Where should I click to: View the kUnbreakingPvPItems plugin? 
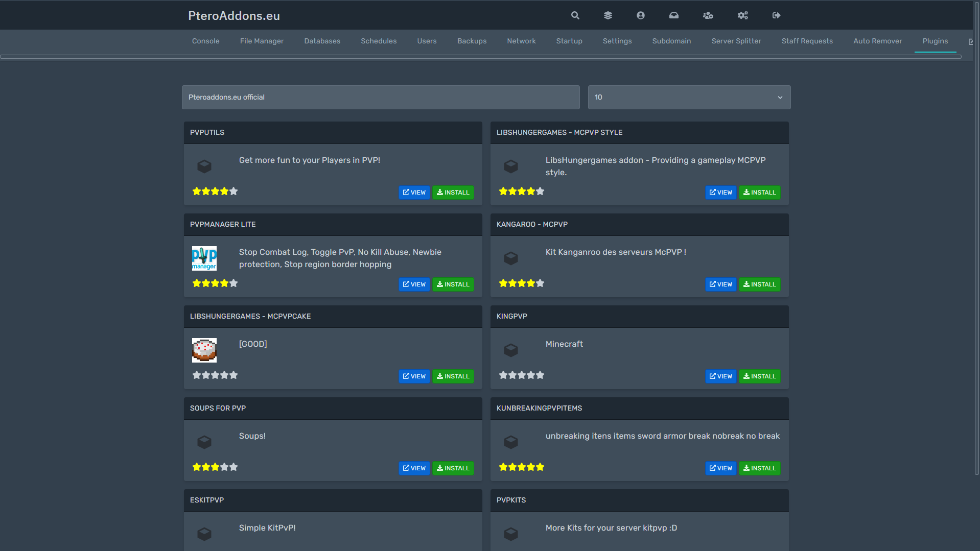coord(720,468)
